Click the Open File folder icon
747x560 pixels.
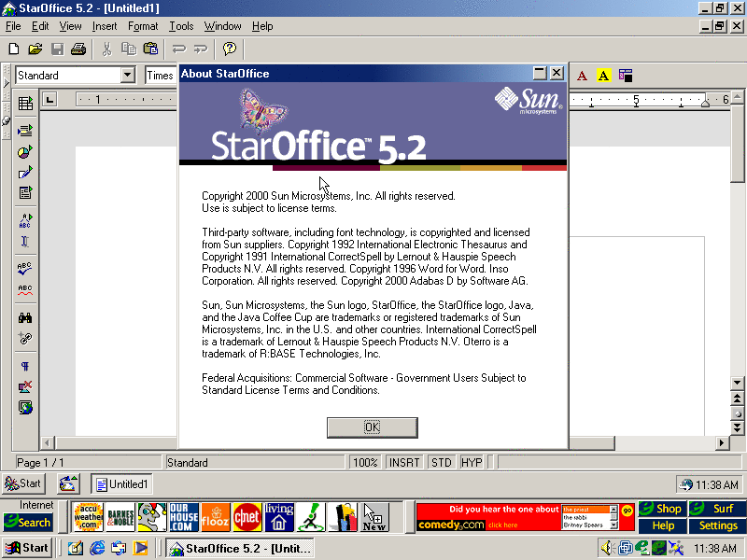pyautogui.click(x=35, y=49)
